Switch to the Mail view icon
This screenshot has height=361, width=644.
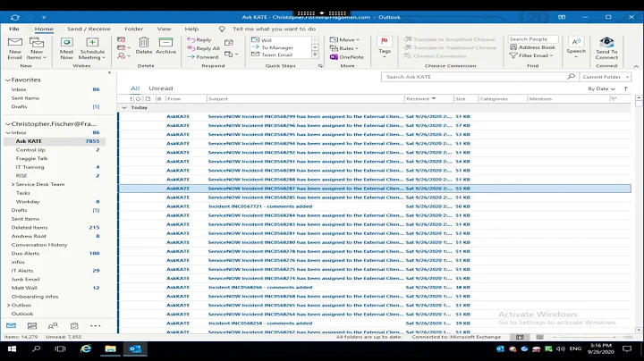(x=11, y=326)
